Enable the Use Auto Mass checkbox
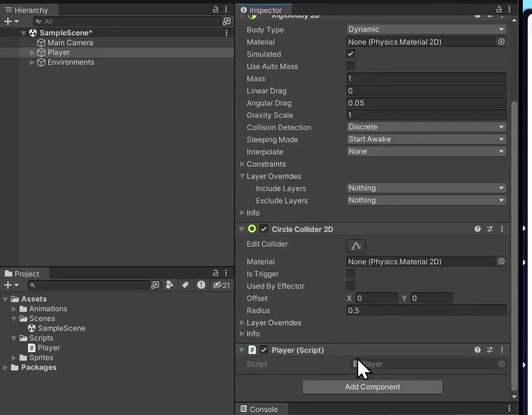This screenshot has height=415, width=532. pos(351,66)
